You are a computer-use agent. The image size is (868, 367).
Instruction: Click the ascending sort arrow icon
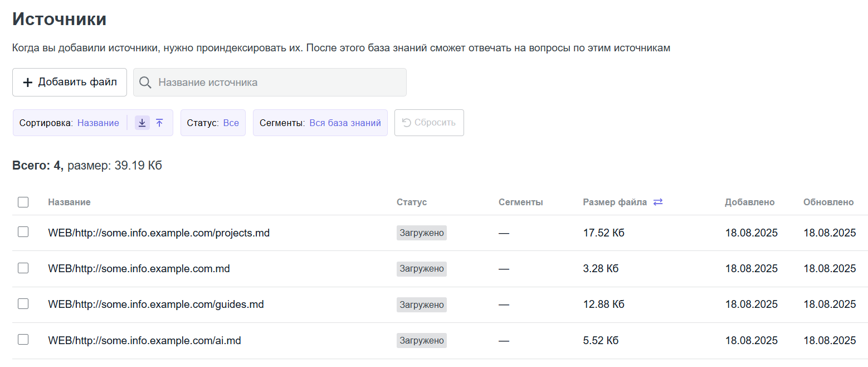159,123
